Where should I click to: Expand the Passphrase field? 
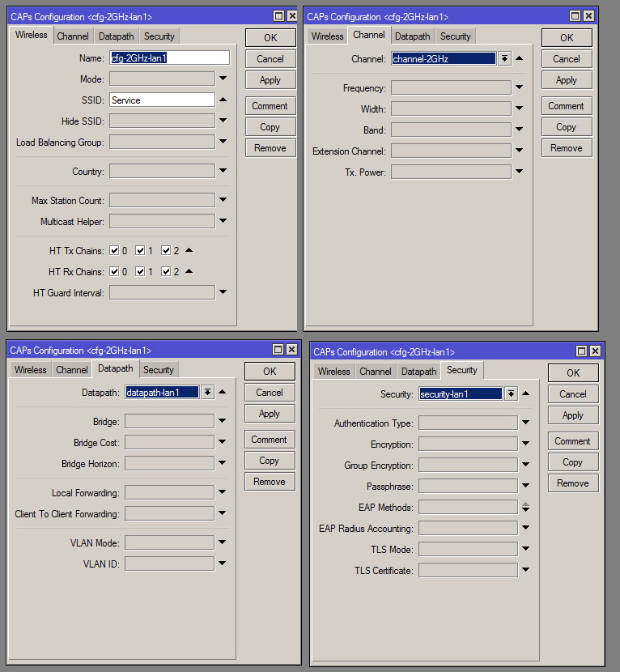click(526, 485)
